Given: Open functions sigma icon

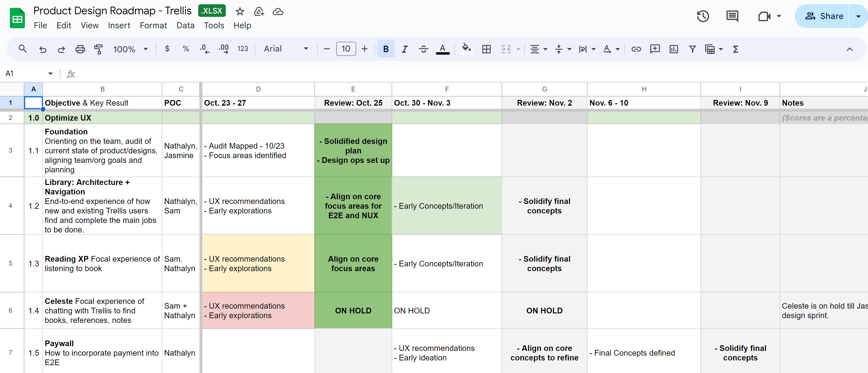Looking at the screenshot, I should (x=736, y=49).
